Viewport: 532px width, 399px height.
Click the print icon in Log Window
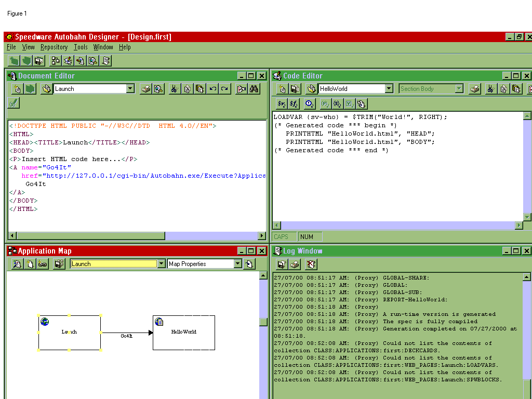(x=295, y=264)
